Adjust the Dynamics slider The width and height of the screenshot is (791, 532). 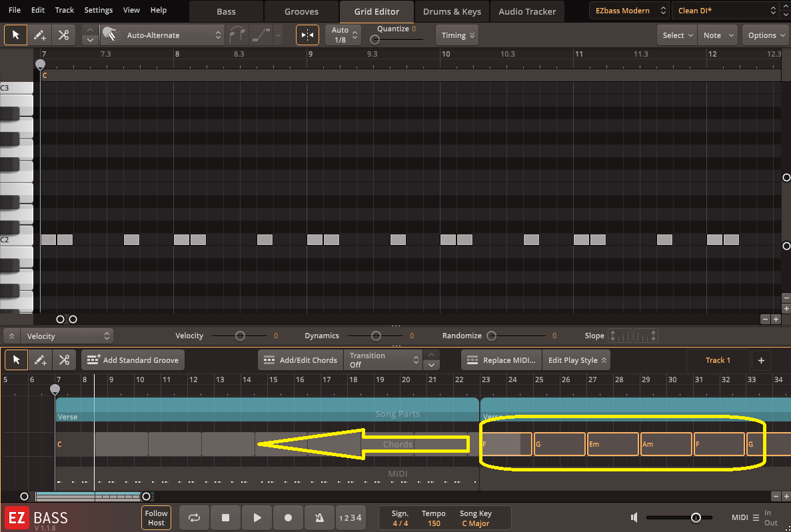(x=377, y=336)
